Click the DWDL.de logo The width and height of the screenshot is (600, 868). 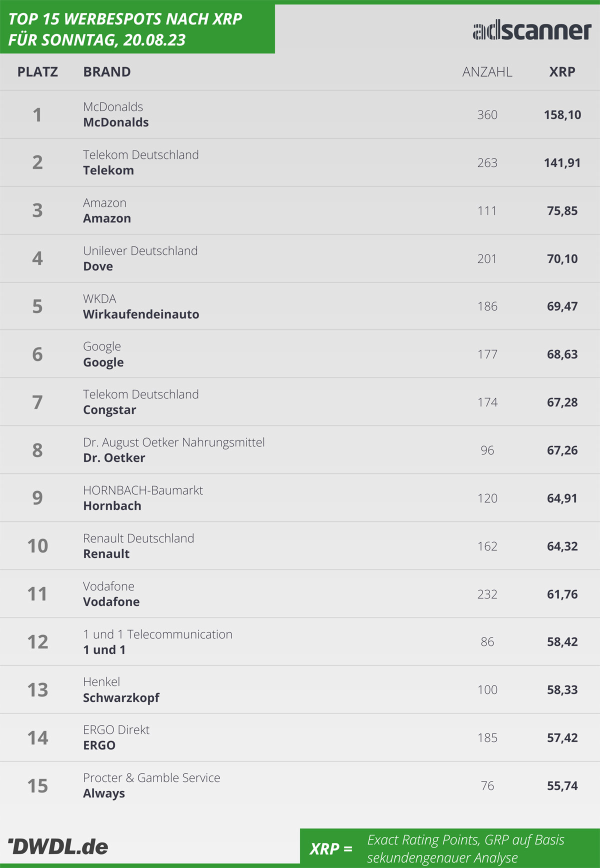(x=58, y=847)
